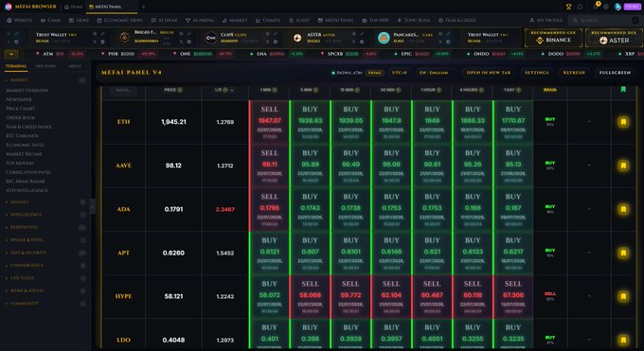Open a new browser tab with plus
This screenshot has width=644, height=351.
[x=143, y=7]
